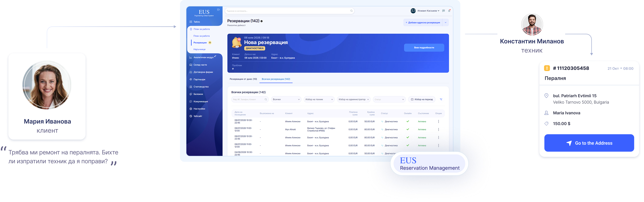The width and height of the screenshot is (644, 202).
Task: Click order number # 11120305458
Action: coord(571,68)
